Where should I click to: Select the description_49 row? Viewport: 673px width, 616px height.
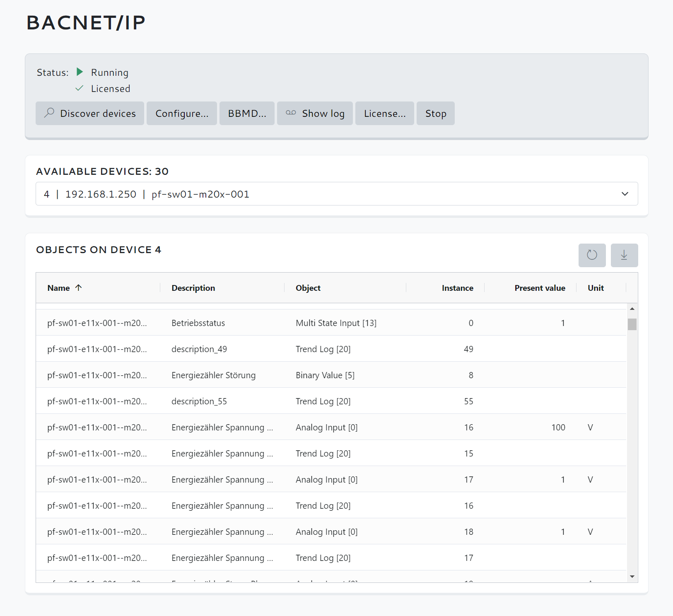point(331,349)
